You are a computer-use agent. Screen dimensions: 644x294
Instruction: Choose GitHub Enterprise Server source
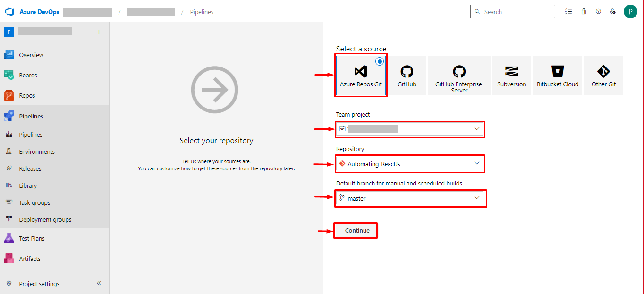click(459, 76)
